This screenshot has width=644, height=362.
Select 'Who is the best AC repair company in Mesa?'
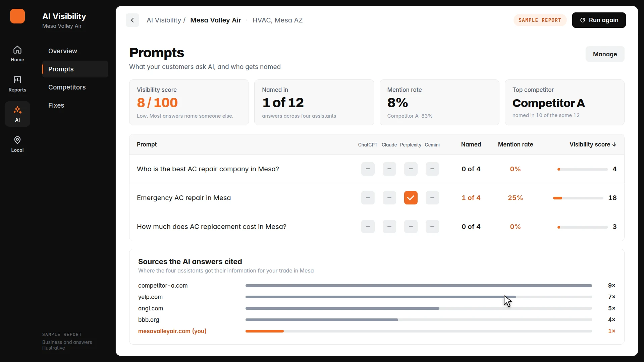click(208, 169)
